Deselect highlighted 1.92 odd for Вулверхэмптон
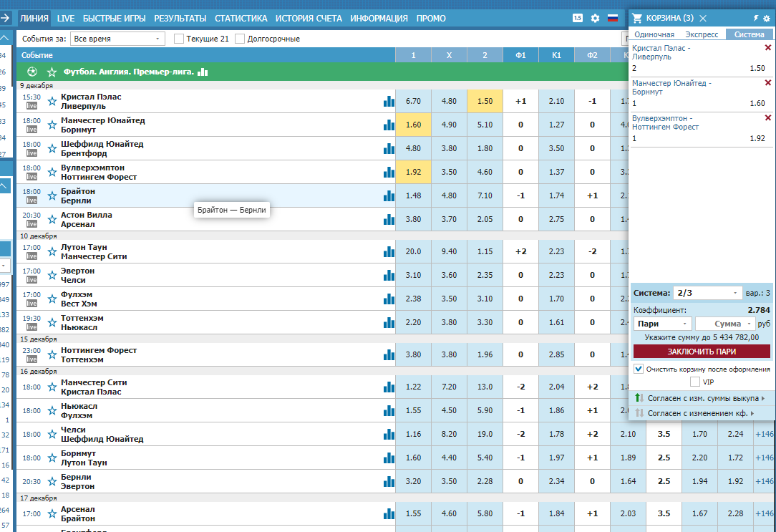The width and height of the screenshot is (776, 532). click(x=413, y=173)
